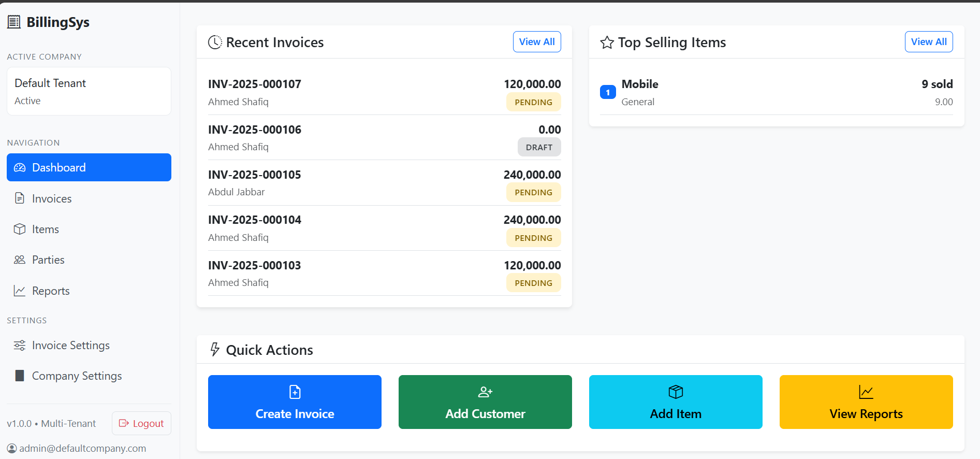980x459 pixels.
Task: Log out using the Logout button
Action: (141, 423)
